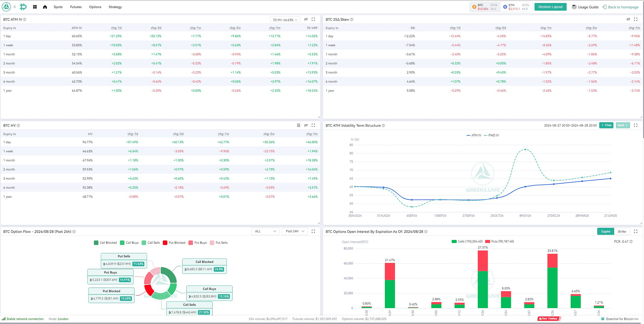The image size is (644, 324).
Task: Select the ETH DVOL ticker
Action: point(516,7)
